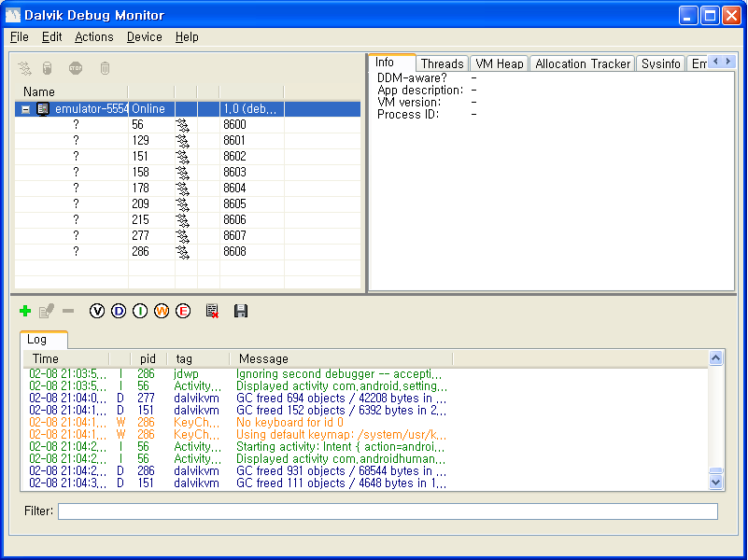Toggle Error log level filter
Image resolution: width=748 pixels, height=560 pixels.
click(183, 311)
